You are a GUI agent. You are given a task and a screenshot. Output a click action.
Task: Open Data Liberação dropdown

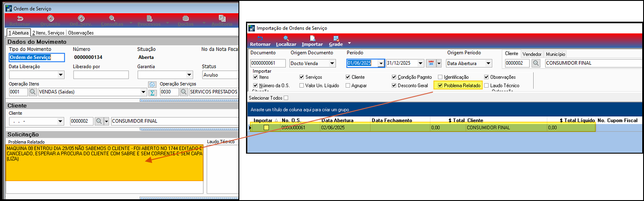[x=61, y=75]
